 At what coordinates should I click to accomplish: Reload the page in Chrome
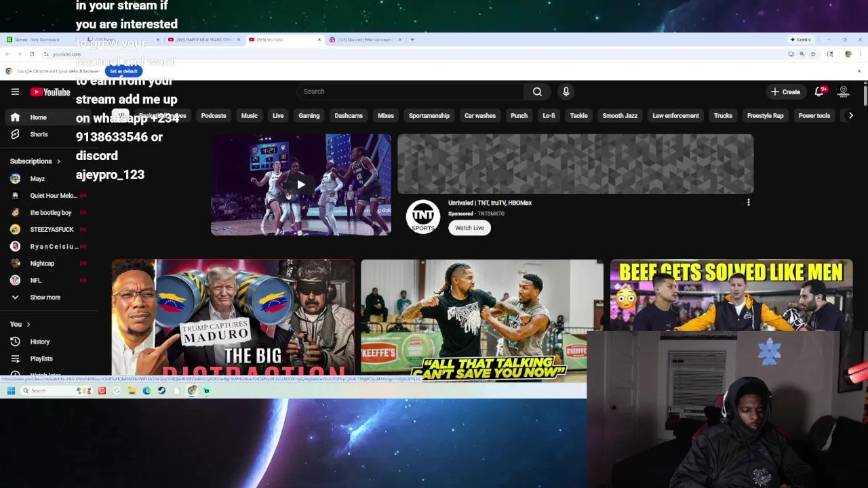click(31, 54)
